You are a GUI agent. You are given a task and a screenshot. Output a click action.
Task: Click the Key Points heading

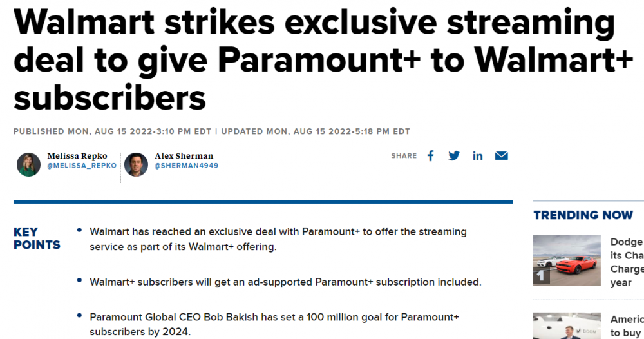(37, 238)
